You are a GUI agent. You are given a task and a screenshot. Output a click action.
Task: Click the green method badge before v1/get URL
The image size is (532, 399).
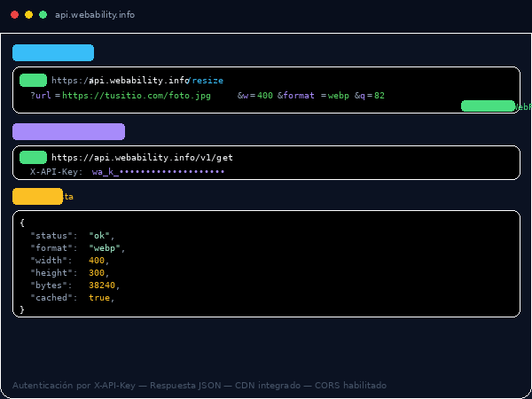click(x=34, y=157)
